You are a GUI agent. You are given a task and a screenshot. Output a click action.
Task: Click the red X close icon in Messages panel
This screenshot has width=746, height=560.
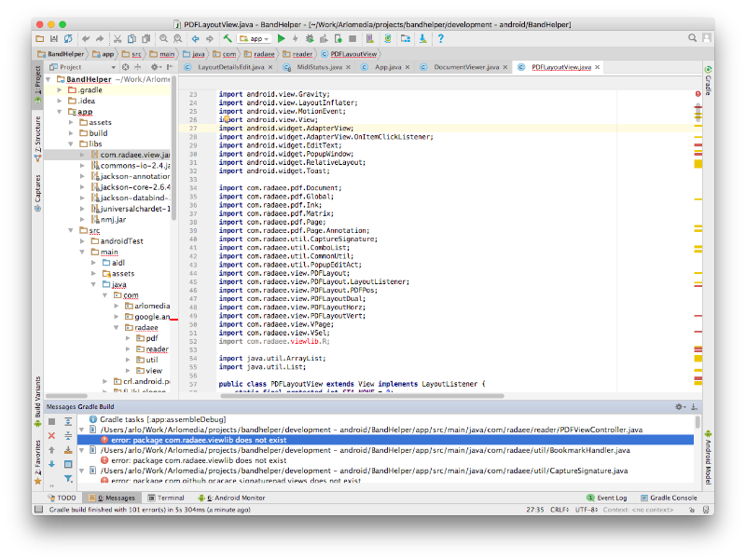coord(52,434)
